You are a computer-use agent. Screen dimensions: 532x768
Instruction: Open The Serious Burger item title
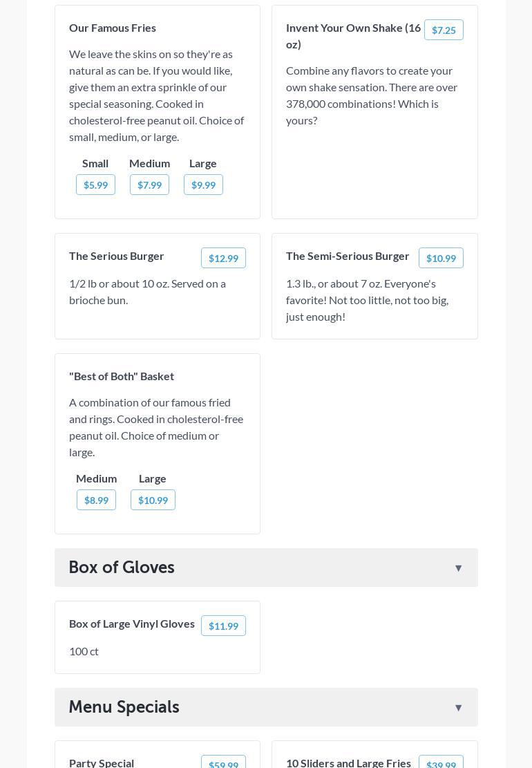[117, 256]
